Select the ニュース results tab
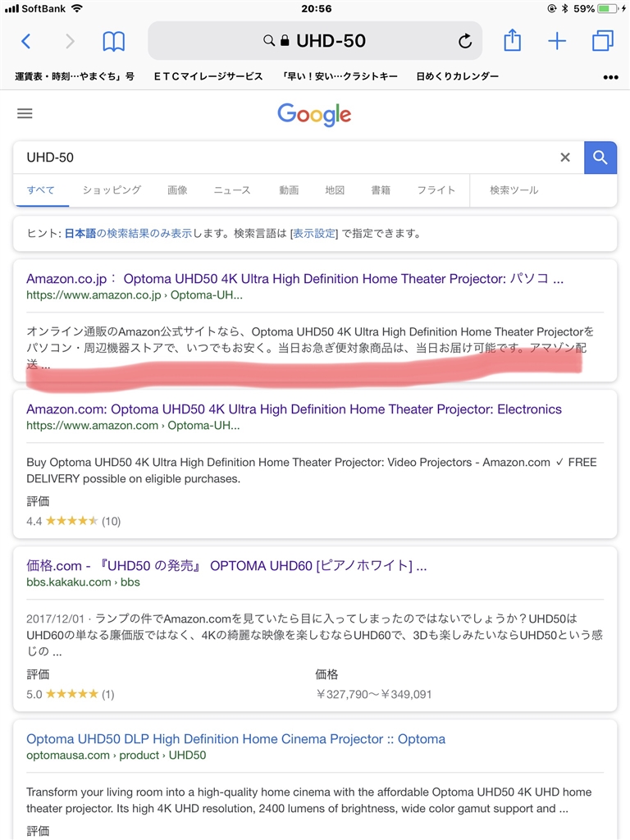Image resolution: width=630 pixels, height=840 pixels. (x=232, y=190)
